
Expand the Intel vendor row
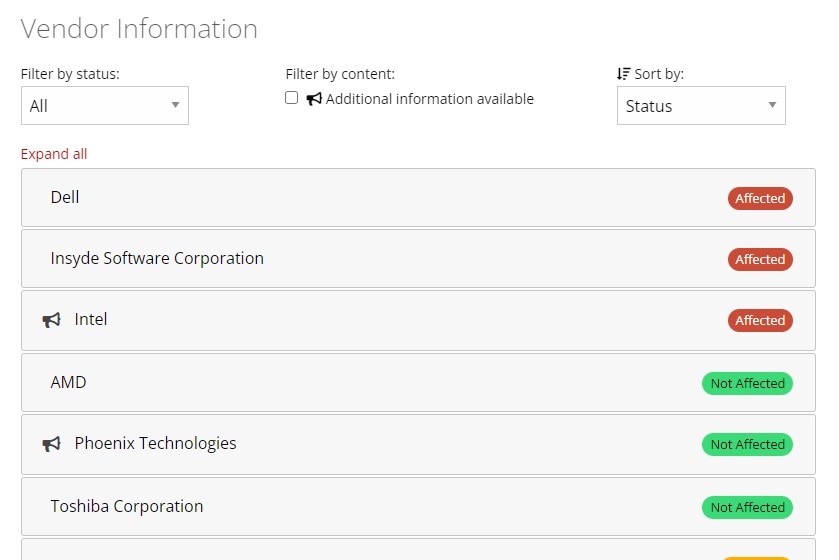[x=418, y=320]
